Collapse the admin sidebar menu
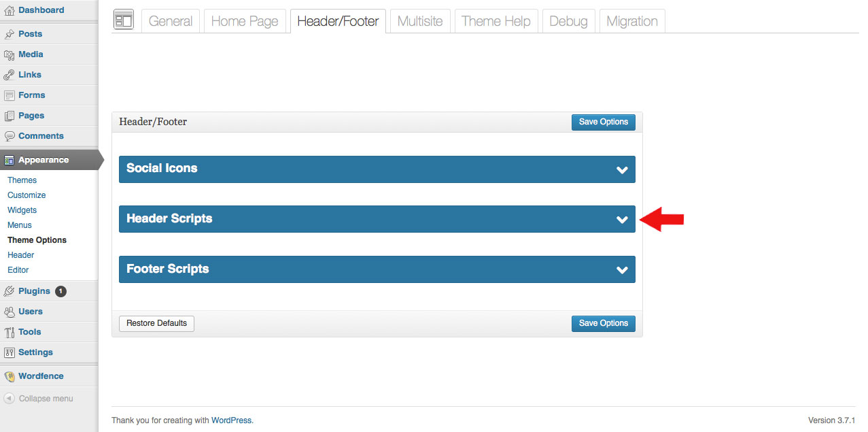Screen dimensions: 868x432 pos(39,399)
